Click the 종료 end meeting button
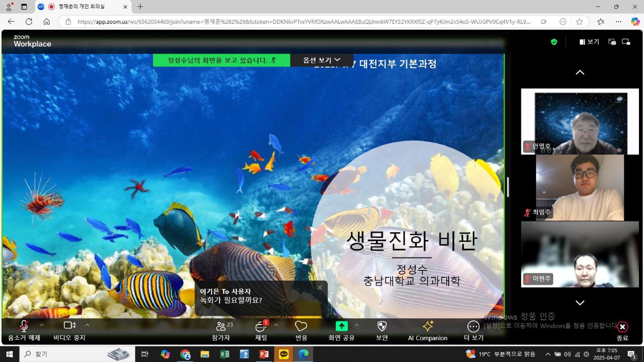644x362 pixels. coord(623,331)
